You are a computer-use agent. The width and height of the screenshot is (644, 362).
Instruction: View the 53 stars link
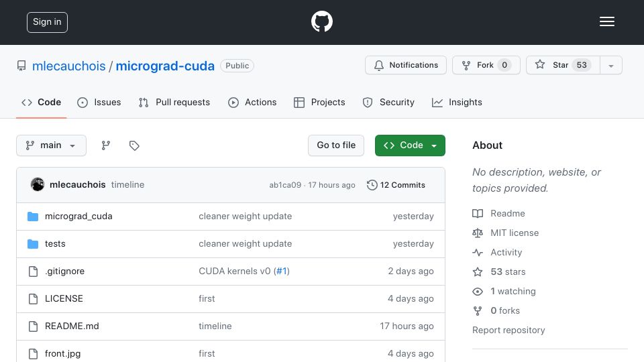499,271
